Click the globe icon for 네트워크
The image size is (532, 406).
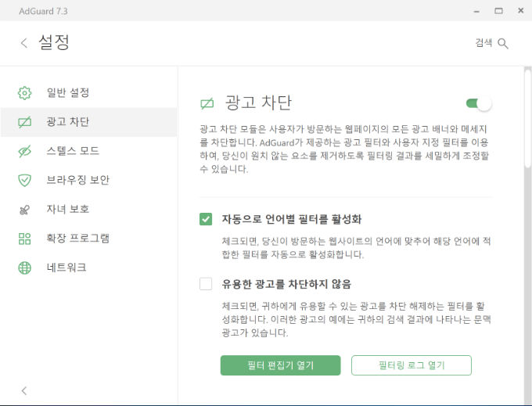point(24,268)
